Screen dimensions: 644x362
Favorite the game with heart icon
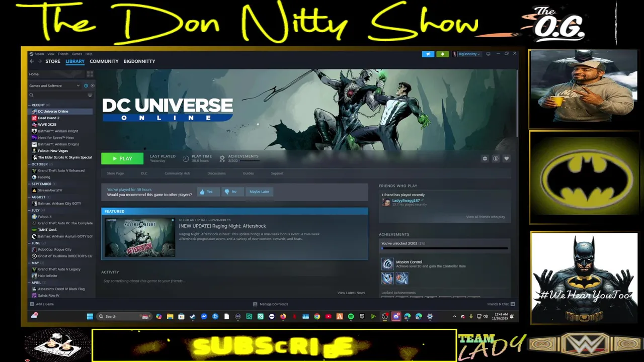[507, 158]
